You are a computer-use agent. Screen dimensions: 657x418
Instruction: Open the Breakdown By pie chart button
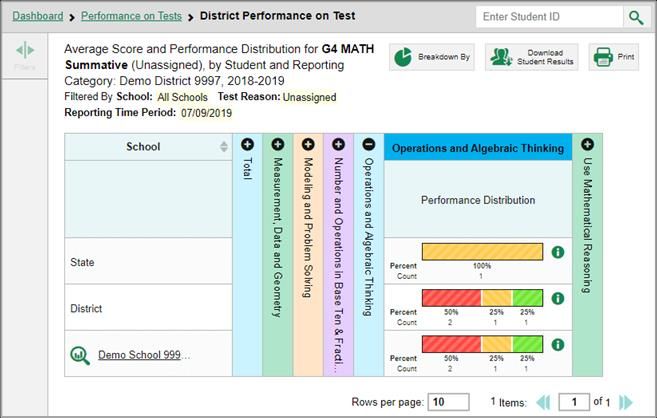tap(432, 57)
